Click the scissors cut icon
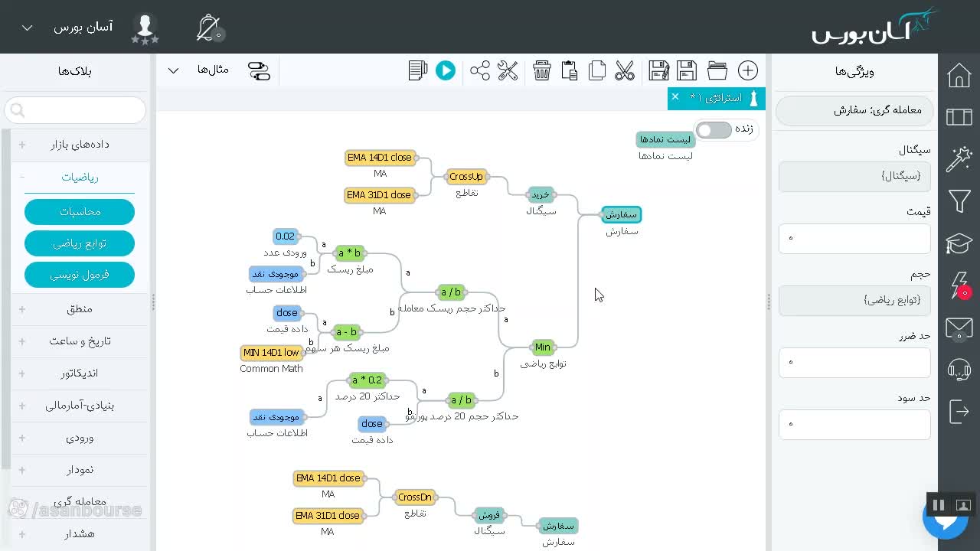The image size is (980, 551). 625,70
